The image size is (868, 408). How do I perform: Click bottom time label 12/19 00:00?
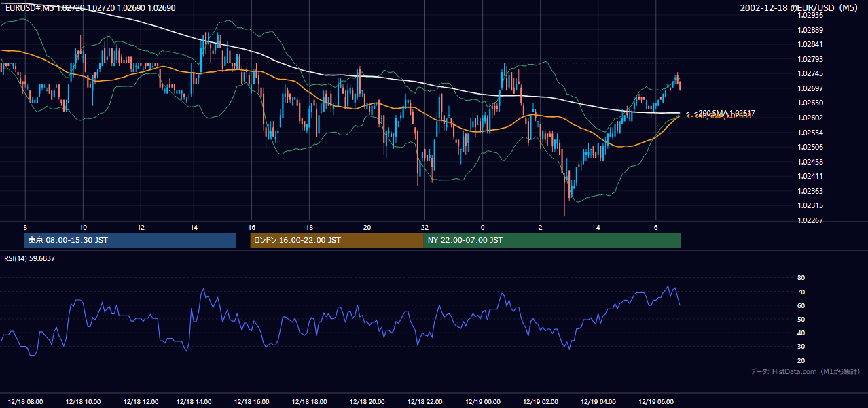coord(482,401)
